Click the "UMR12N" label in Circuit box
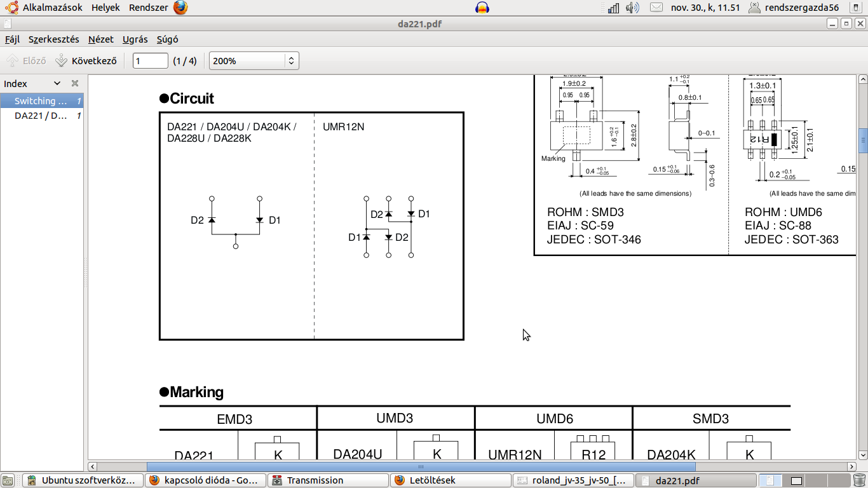Viewport: 868px width, 488px height. click(344, 126)
